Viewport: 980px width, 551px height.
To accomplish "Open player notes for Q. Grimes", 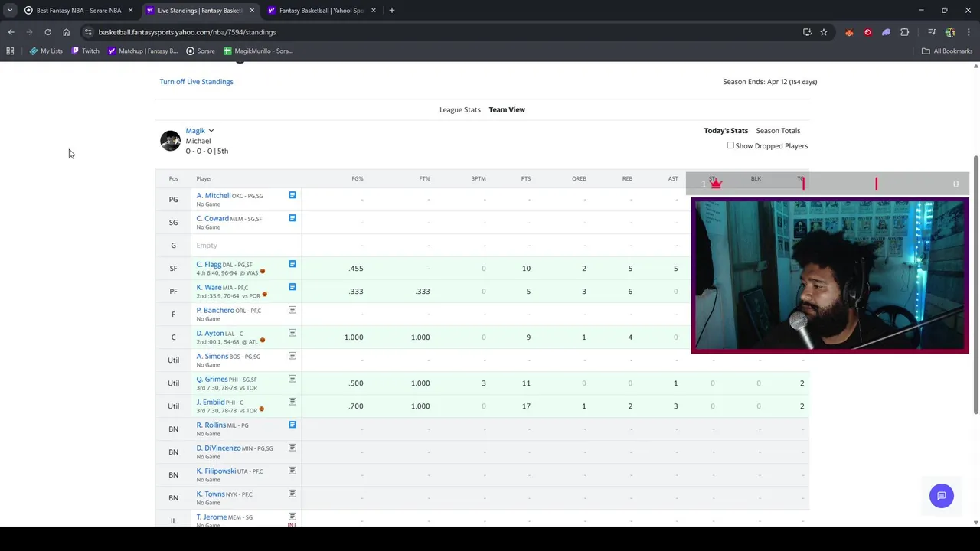I will (x=292, y=379).
